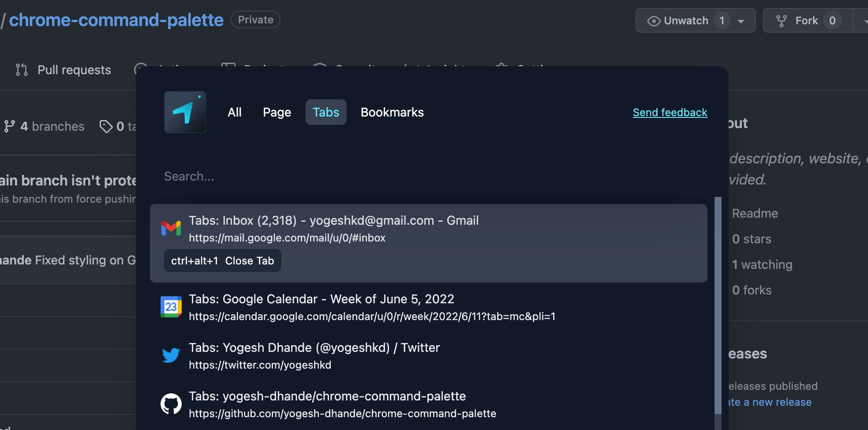
Task: Click the mail.google.com inbox URL text
Action: tap(287, 238)
